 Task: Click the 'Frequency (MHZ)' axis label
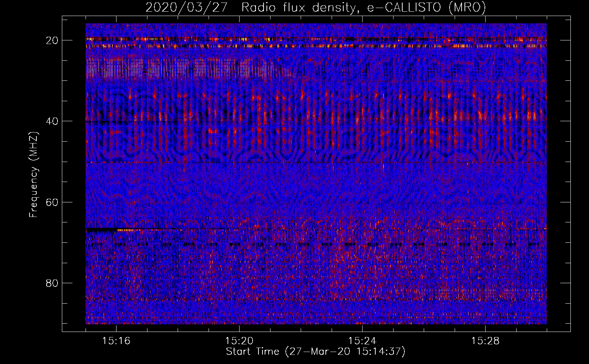[x=33, y=175]
